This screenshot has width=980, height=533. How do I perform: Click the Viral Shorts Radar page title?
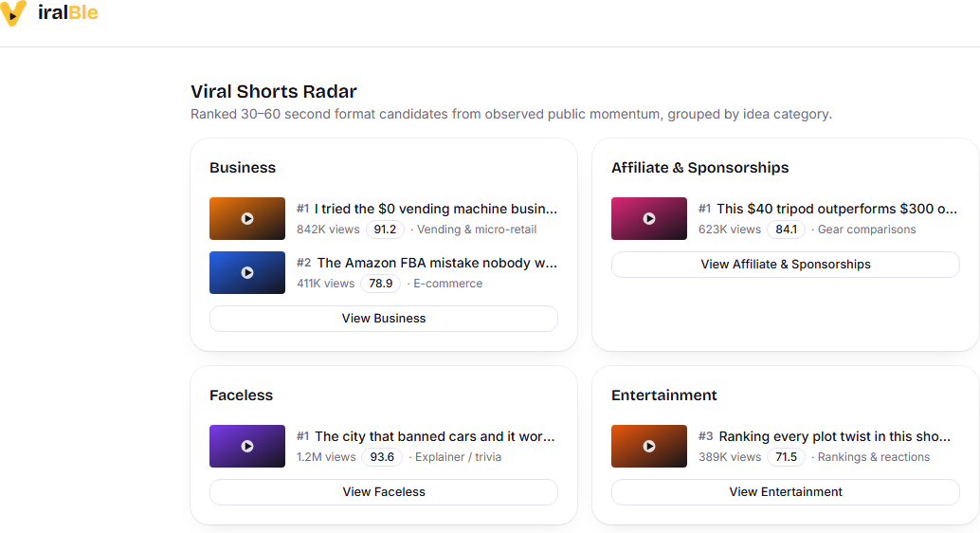pyautogui.click(x=274, y=91)
